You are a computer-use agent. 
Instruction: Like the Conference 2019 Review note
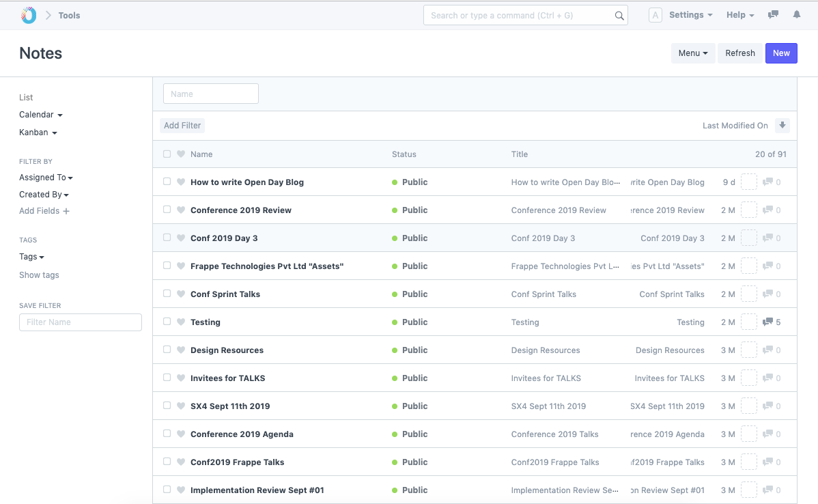181,210
